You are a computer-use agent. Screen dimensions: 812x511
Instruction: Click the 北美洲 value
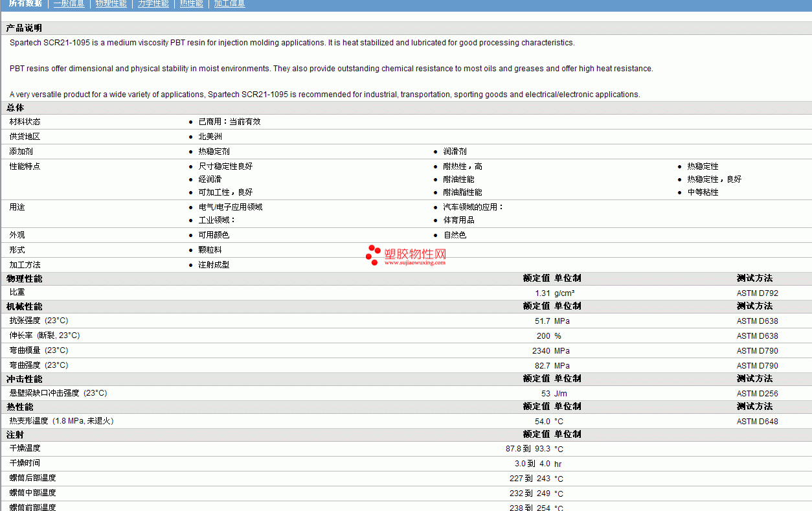[210, 137]
